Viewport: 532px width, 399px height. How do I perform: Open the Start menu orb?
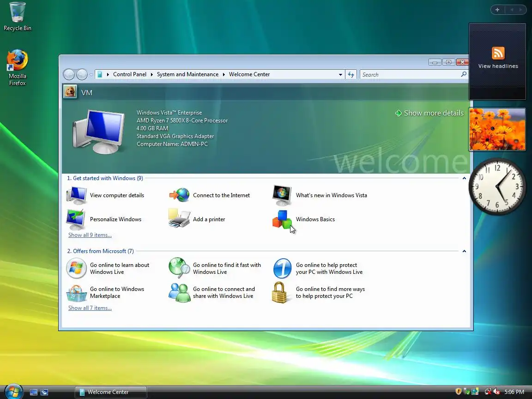13,392
